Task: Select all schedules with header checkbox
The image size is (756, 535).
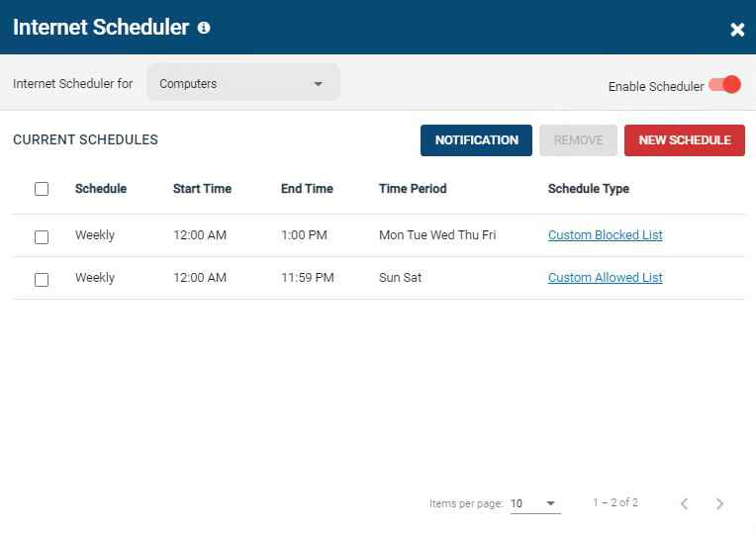Action: point(42,189)
